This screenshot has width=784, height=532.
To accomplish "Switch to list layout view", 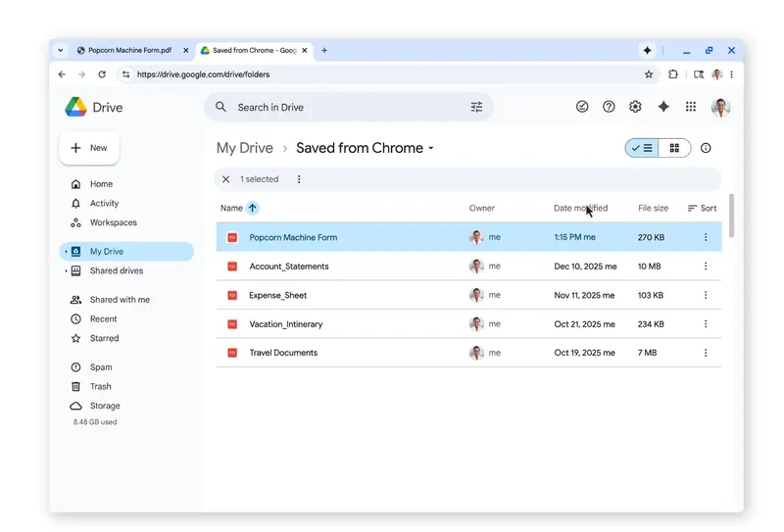I will [x=642, y=148].
